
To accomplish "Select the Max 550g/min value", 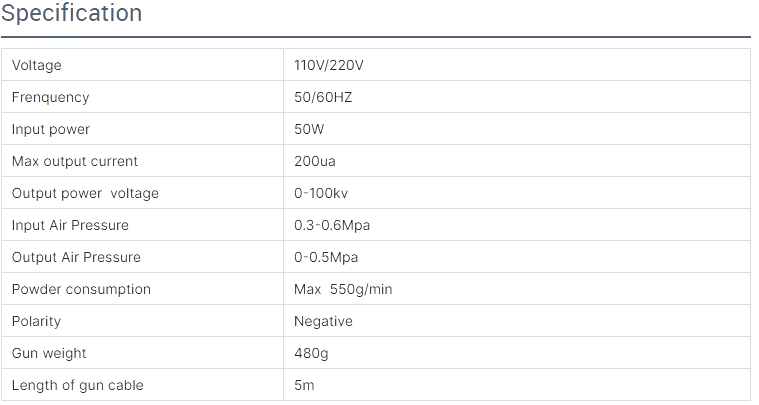I will [x=343, y=289].
